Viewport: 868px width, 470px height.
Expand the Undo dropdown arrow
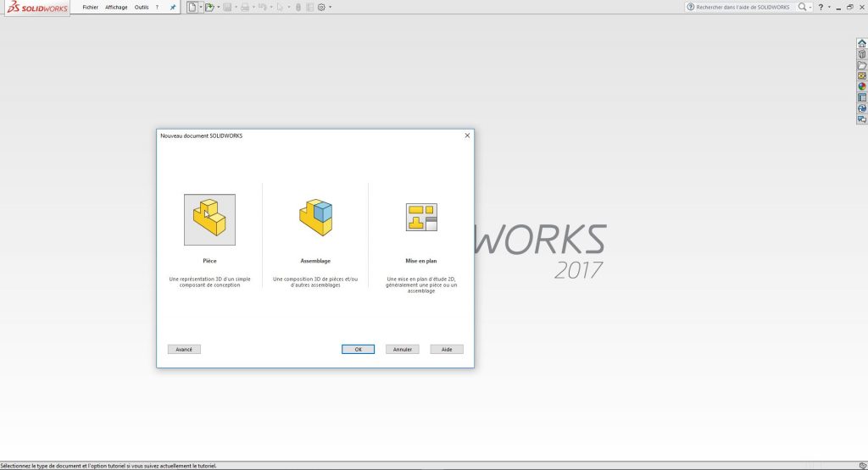click(271, 7)
